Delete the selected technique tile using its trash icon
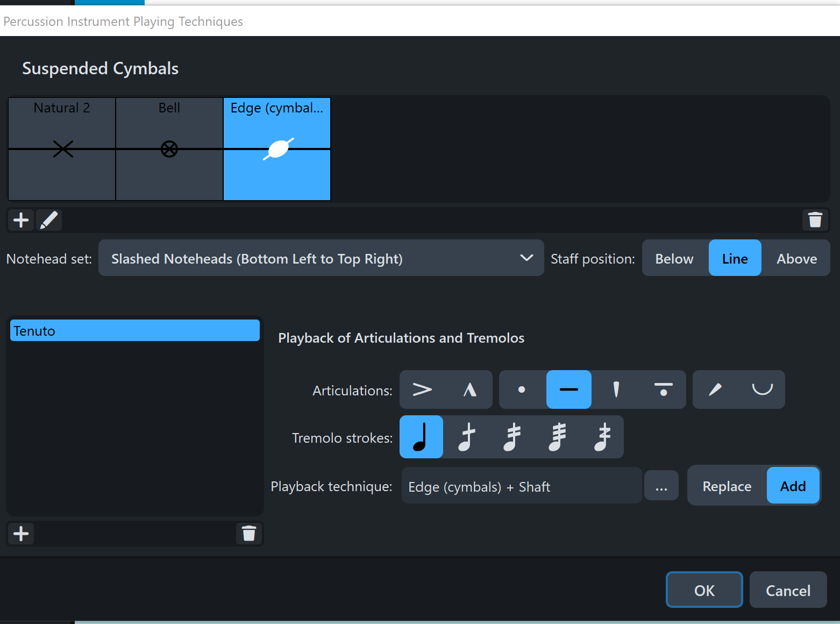The height and width of the screenshot is (624, 840). (815, 220)
